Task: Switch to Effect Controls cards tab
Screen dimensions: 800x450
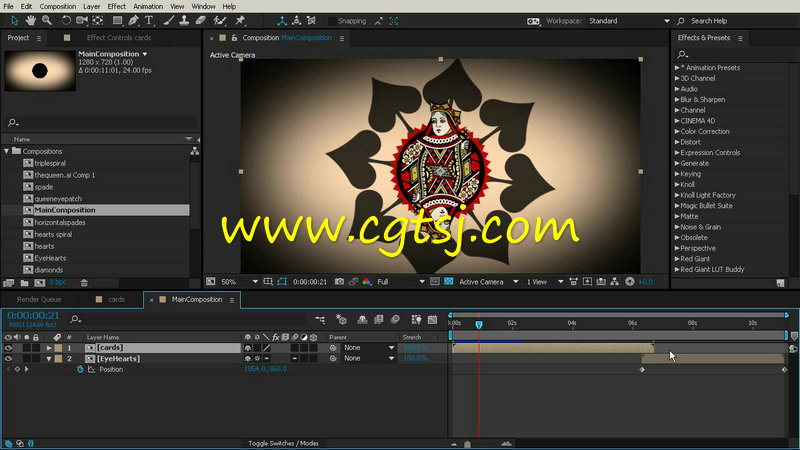Action: point(118,38)
